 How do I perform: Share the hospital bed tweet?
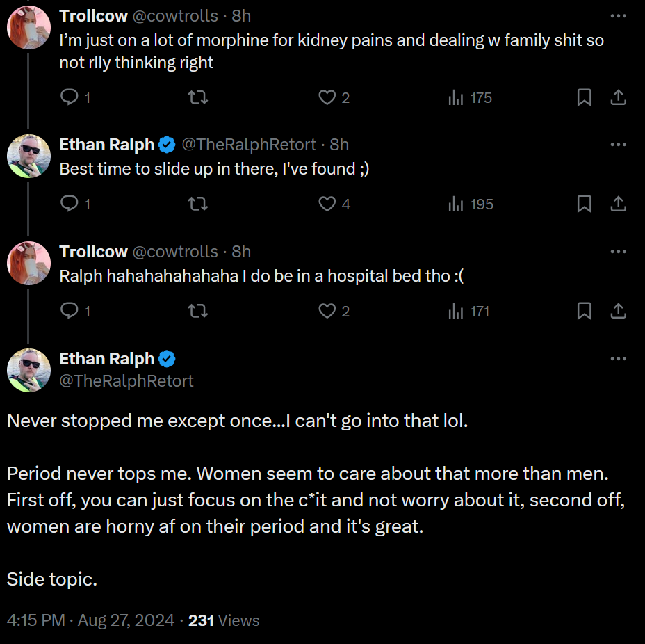[x=618, y=311]
